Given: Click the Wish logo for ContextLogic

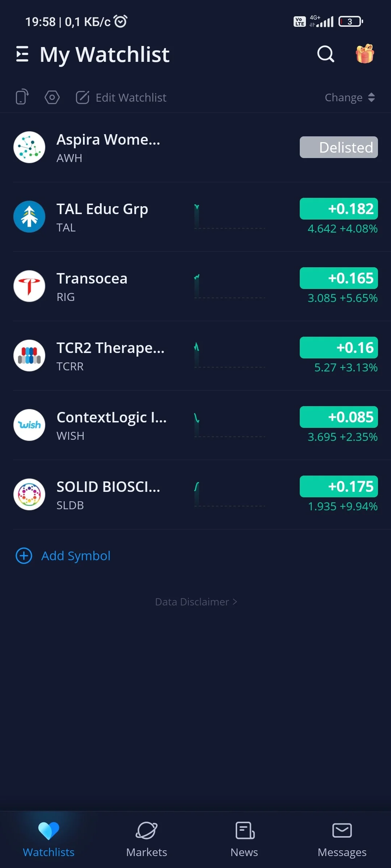Looking at the screenshot, I should point(29,425).
